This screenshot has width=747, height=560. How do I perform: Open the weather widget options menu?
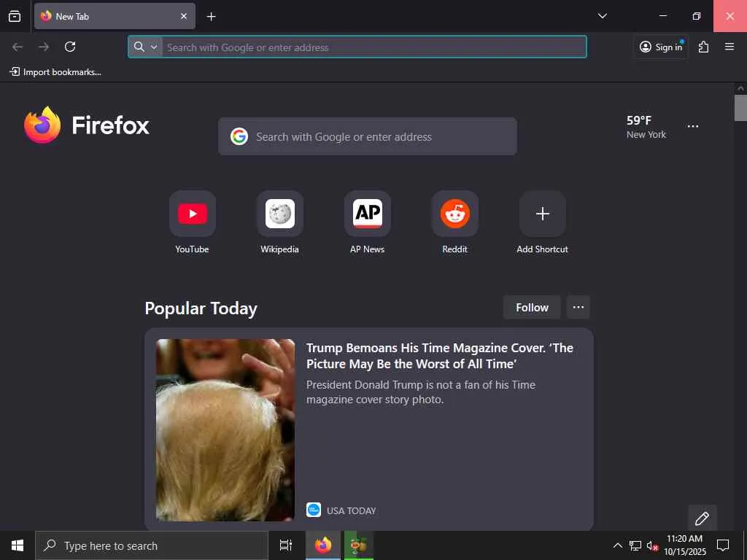tap(693, 126)
